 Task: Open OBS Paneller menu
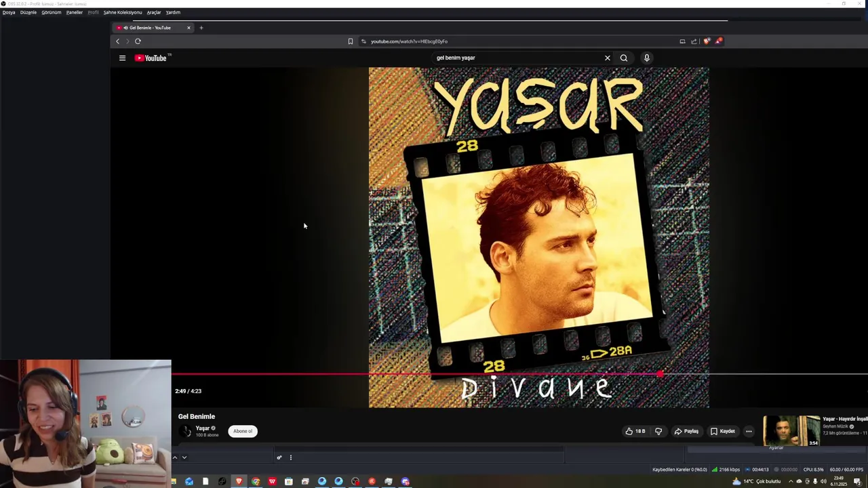(x=75, y=12)
